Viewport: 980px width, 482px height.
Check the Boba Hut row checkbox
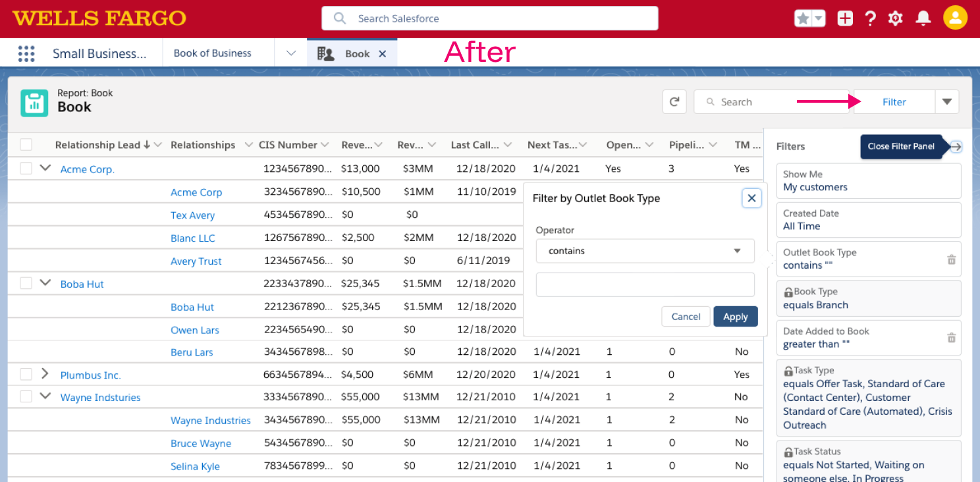(26, 283)
